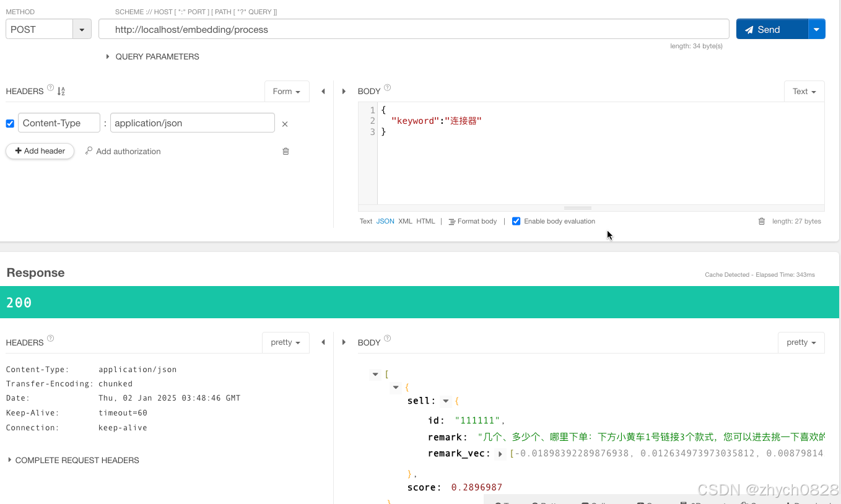
Task: Send the request with Send button
Action: pos(772,29)
